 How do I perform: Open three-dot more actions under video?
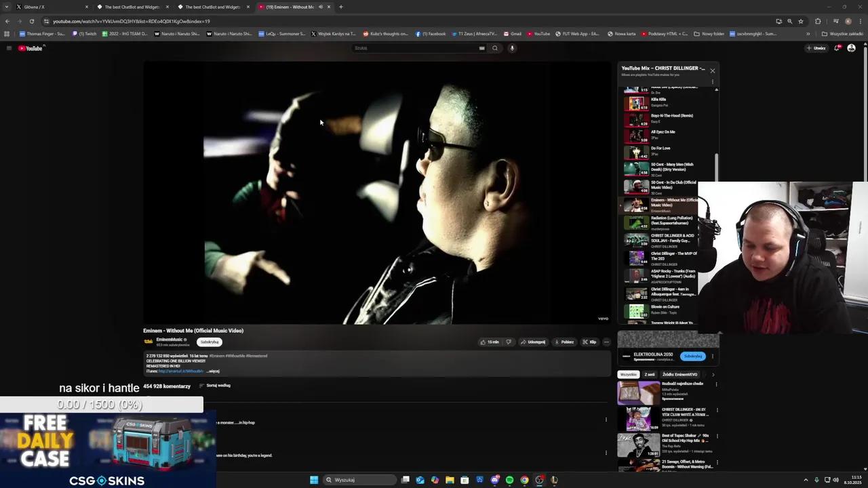(x=606, y=342)
